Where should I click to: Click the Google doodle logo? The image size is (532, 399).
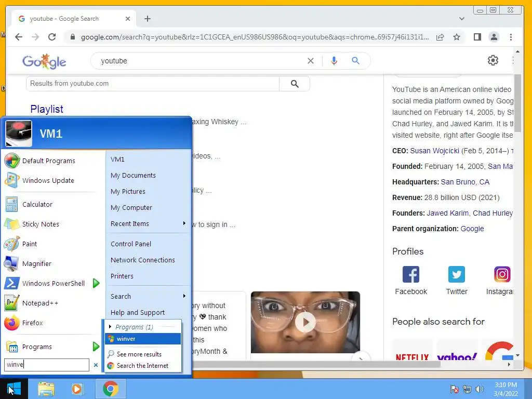[x=44, y=61]
